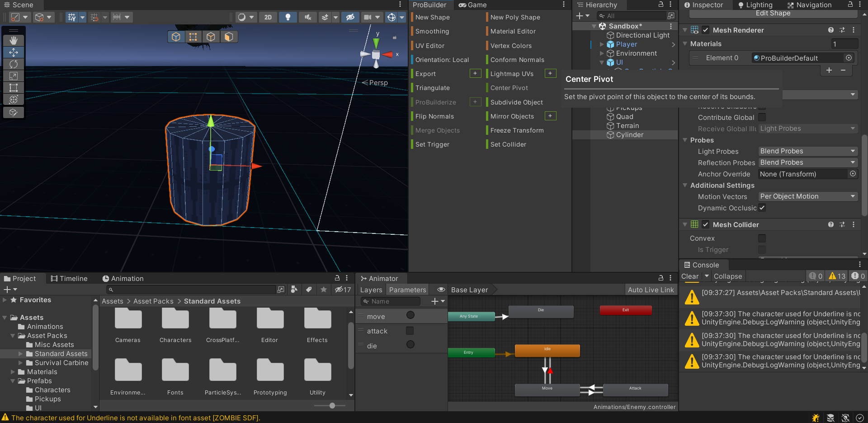This screenshot has height=423, width=868.
Task: Open the Motion Vectors dropdown
Action: point(807,196)
